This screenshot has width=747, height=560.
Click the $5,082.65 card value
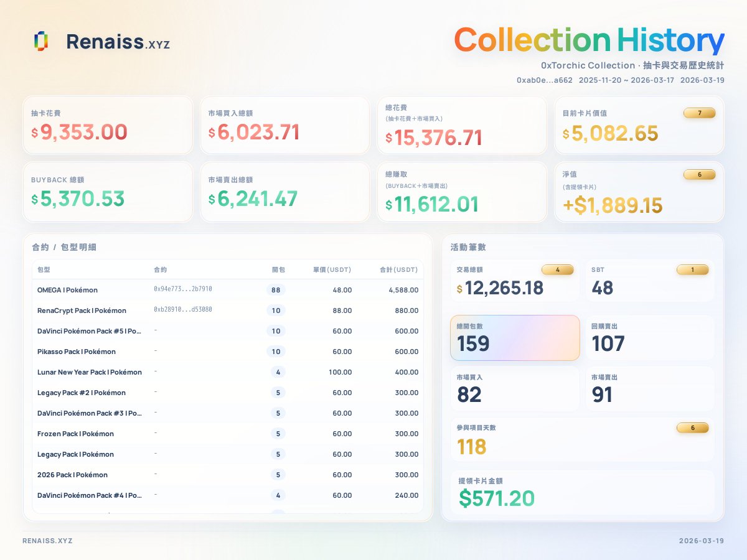click(610, 134)
